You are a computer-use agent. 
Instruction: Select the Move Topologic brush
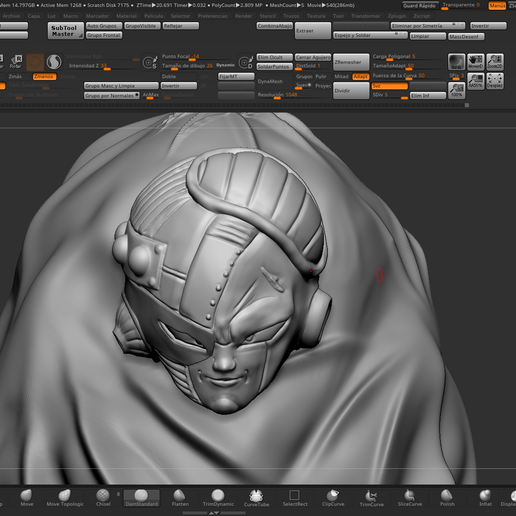(x=65, y=498)
